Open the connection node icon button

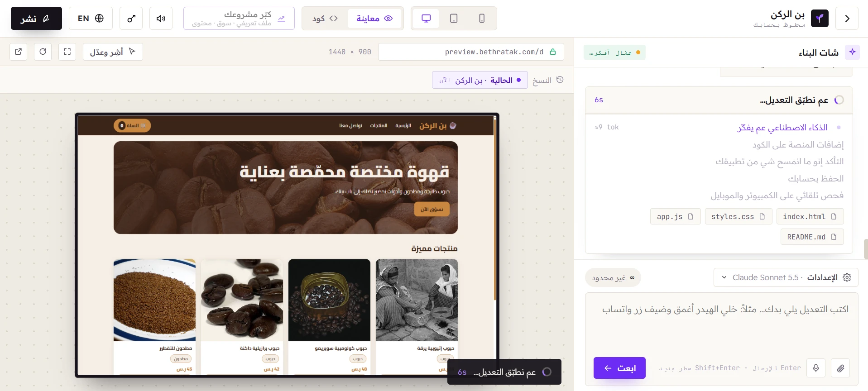tap(131, 19)
